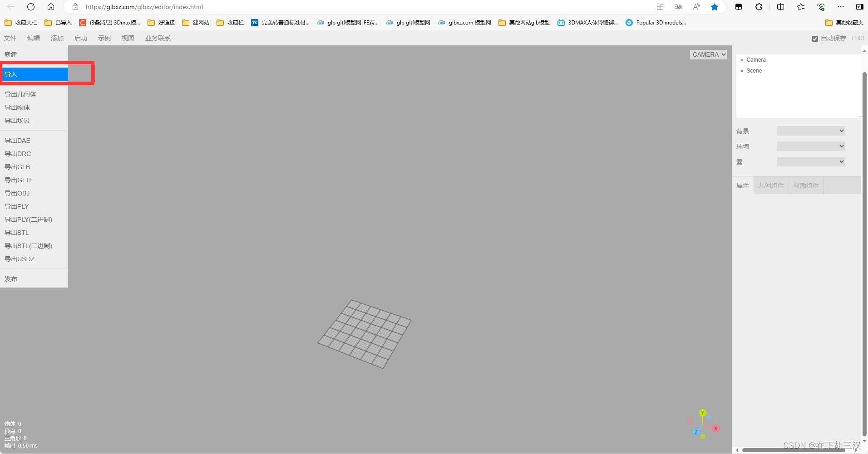The width and height of the screenshot is (868, 454).
Task: Open the Popular 3D models bookmark
Action: pos(656,22)
